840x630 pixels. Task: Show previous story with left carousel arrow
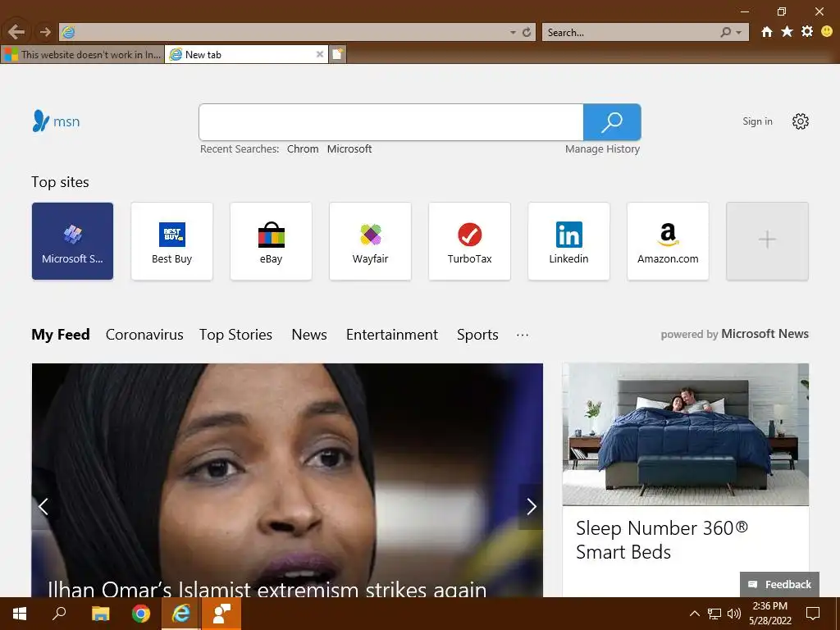click(43, 506)
